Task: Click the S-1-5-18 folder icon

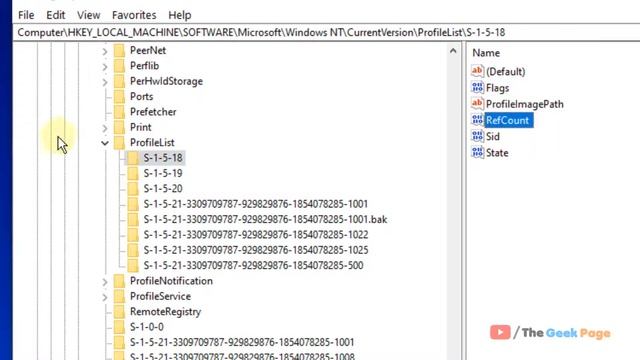Action: [x=133, y=158]
